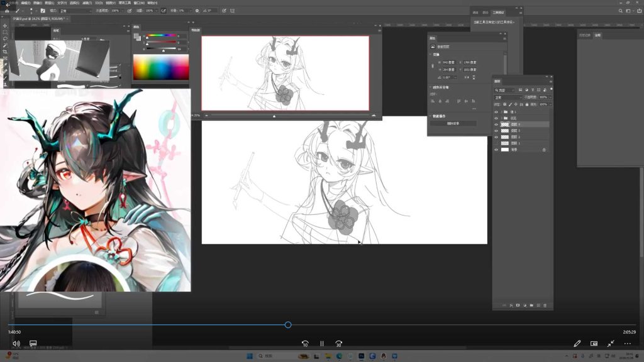Open layer opacity 100% dropdown

click(x=551, y=97)
